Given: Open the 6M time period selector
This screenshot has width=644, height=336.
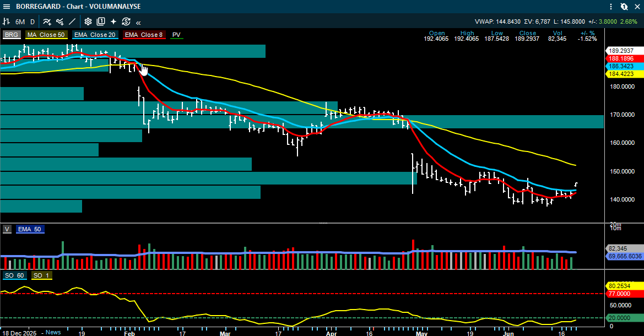Looking at the screenshot, I should click(x=20, y=22).
